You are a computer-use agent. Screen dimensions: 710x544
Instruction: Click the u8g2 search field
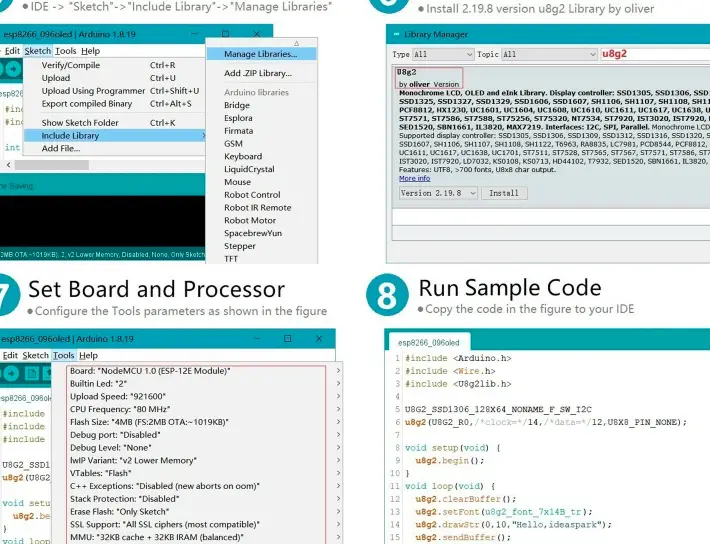tap(655, 54)
